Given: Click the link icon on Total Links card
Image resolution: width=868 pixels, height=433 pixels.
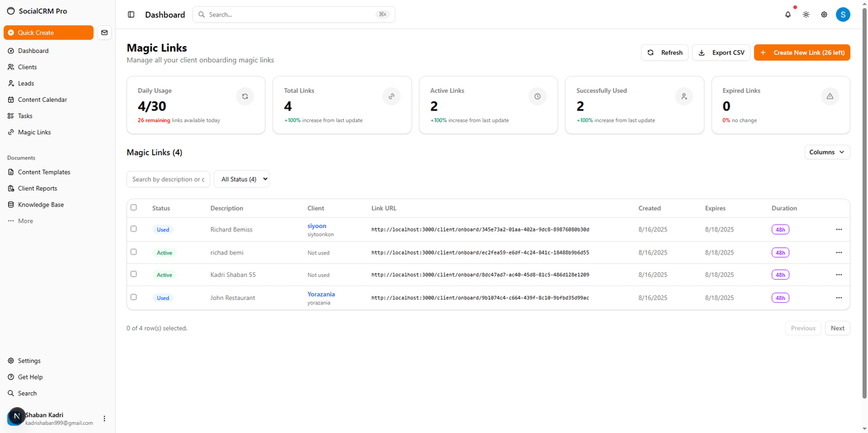Looking at the screenshot, I should (x=391, y=96).
